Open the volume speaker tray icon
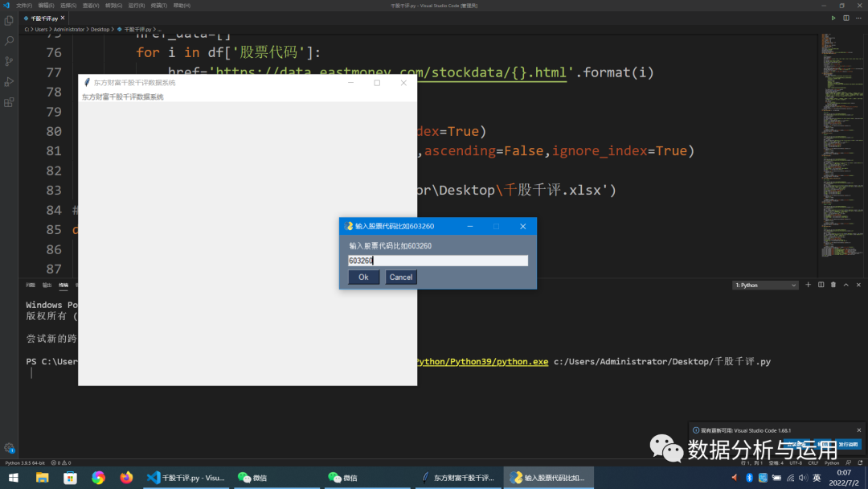 click(x=803, y=478)
